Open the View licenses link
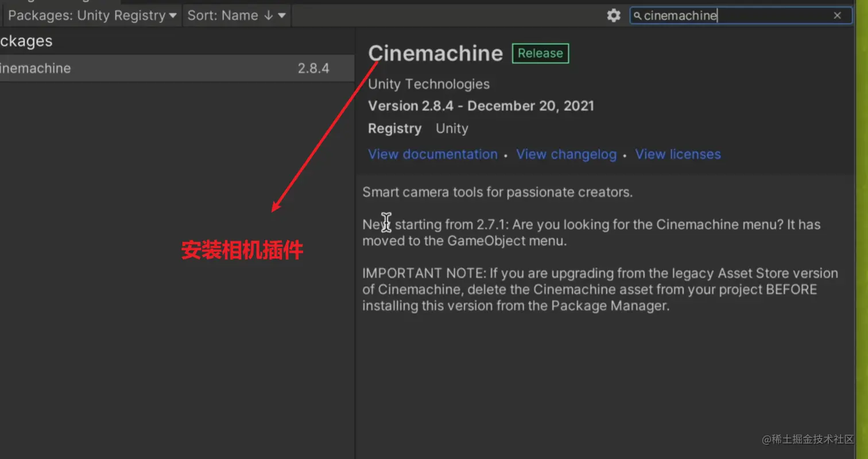The image size is (868, 459). [x=677, y=154]
